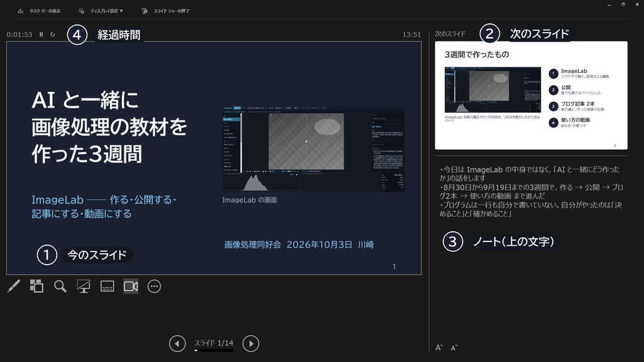The height and width of the screenshot is (362, 644).
Task: Open more slide show options ellipsis
Action: [154, 286]
